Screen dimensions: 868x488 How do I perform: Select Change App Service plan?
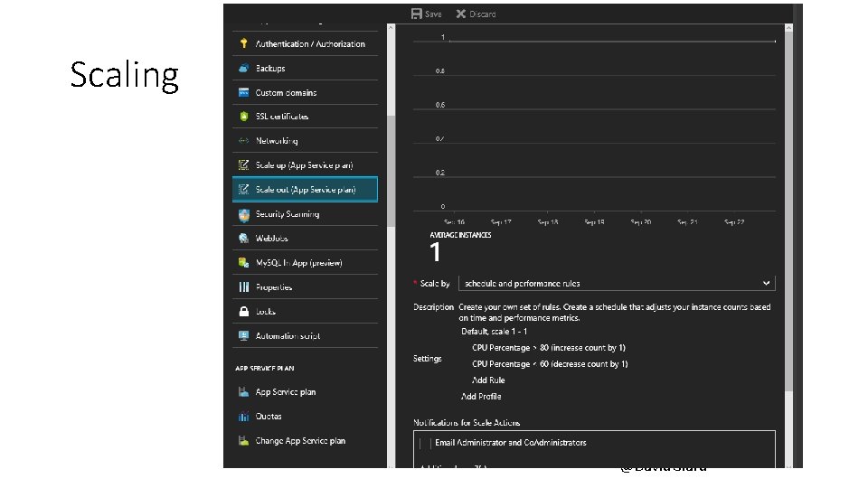tap(305, 440)
